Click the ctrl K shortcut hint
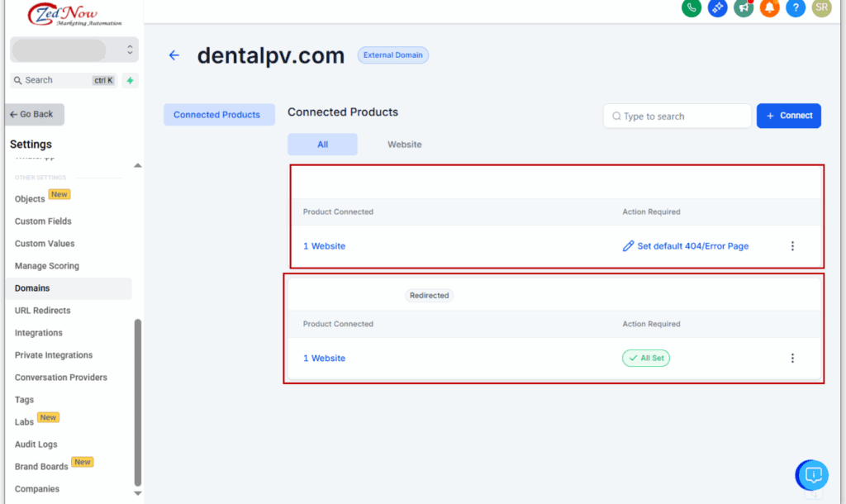 (103, 80)
